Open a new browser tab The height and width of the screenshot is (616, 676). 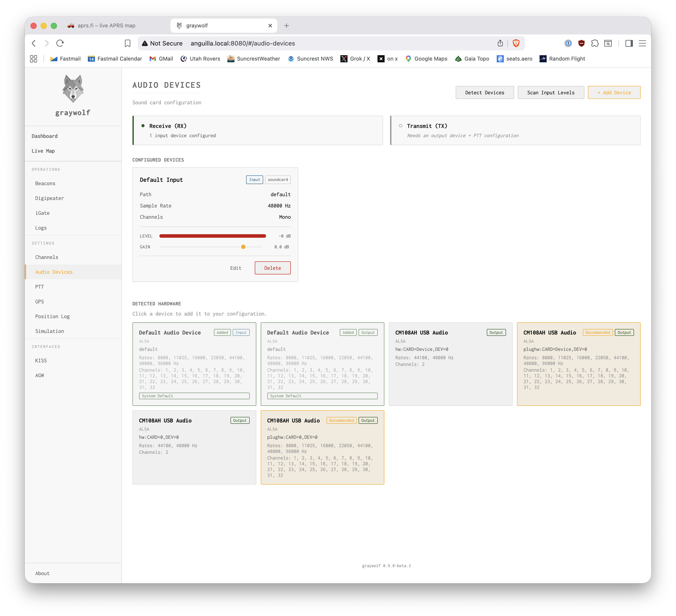[x=286, y=25]
